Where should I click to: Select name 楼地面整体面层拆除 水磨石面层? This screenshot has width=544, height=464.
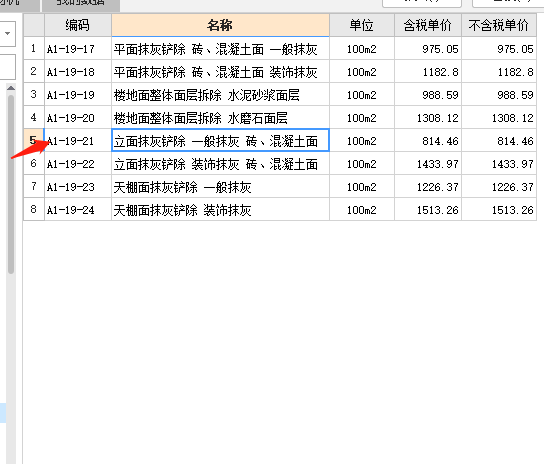(x=220, y=118)
